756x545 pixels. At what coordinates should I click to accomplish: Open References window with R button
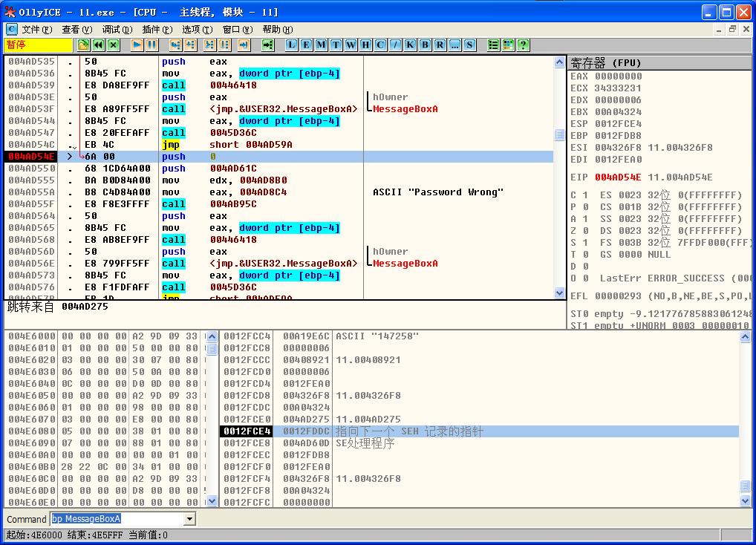440,45
